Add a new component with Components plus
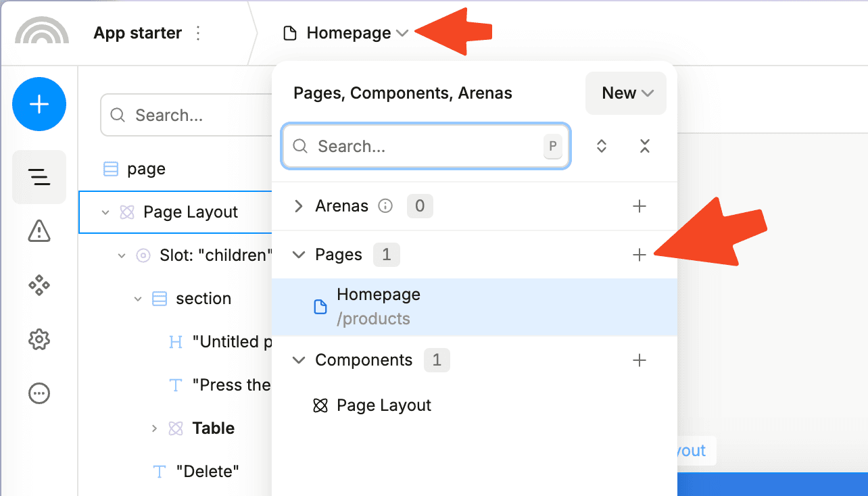Image resolution: width=868 pixels, height=496 pixels. pos(640,360)
